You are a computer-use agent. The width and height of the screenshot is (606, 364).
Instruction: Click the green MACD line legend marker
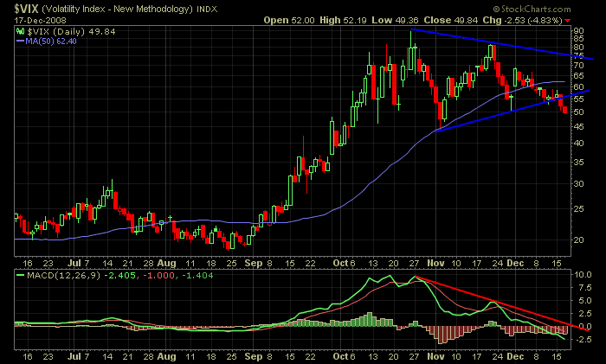coord(20,276)
